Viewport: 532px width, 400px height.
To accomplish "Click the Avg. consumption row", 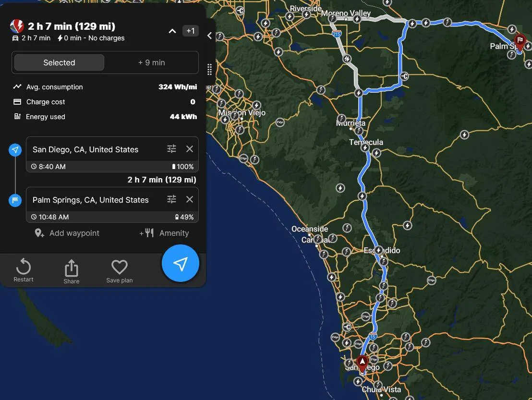I will click(105, 87).
